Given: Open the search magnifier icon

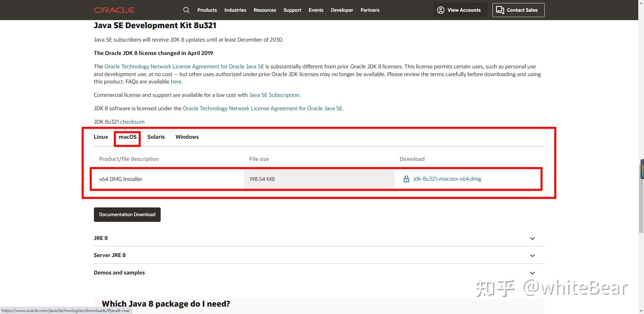Looking at the screenshot, I should coord(186,10).
